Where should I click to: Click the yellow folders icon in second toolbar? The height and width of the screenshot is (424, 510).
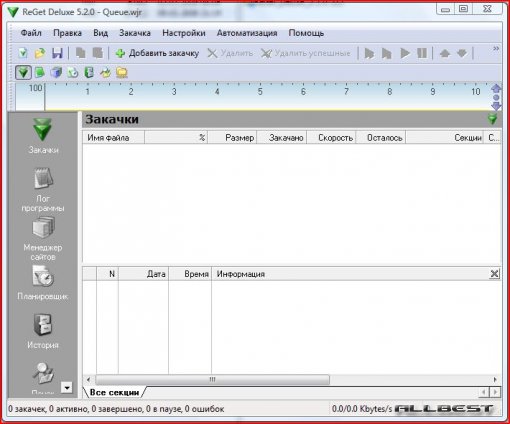tap(122, 72)
